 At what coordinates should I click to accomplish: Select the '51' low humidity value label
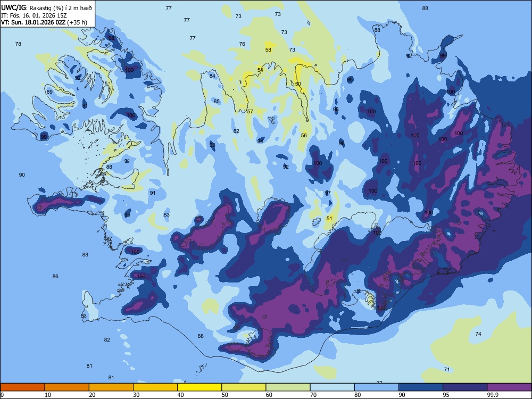329,219
